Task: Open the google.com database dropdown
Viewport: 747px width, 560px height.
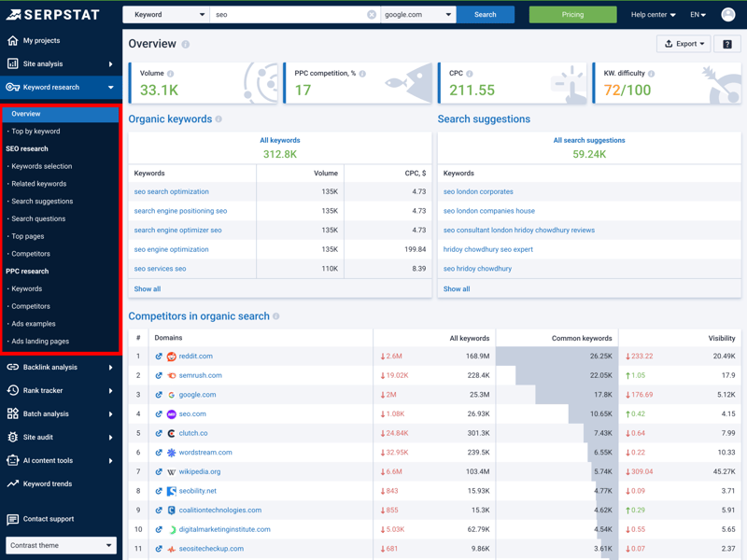Action: coord(417,15)
